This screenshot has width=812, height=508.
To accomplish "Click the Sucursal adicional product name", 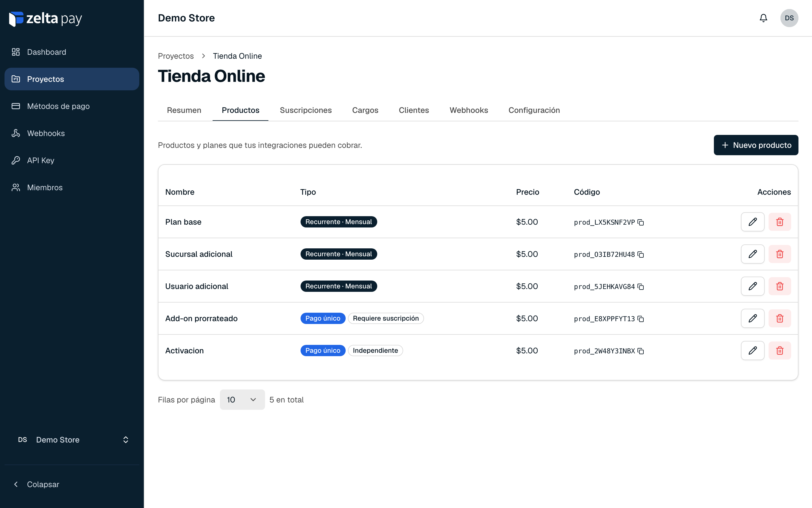I will coord(199,254).
